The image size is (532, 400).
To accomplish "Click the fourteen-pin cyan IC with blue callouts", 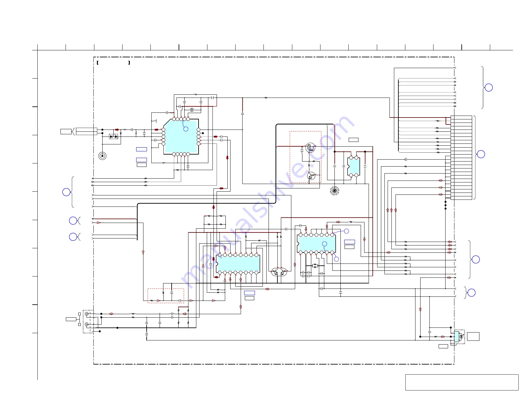I will pyautogui.click(x=316, y=244).
